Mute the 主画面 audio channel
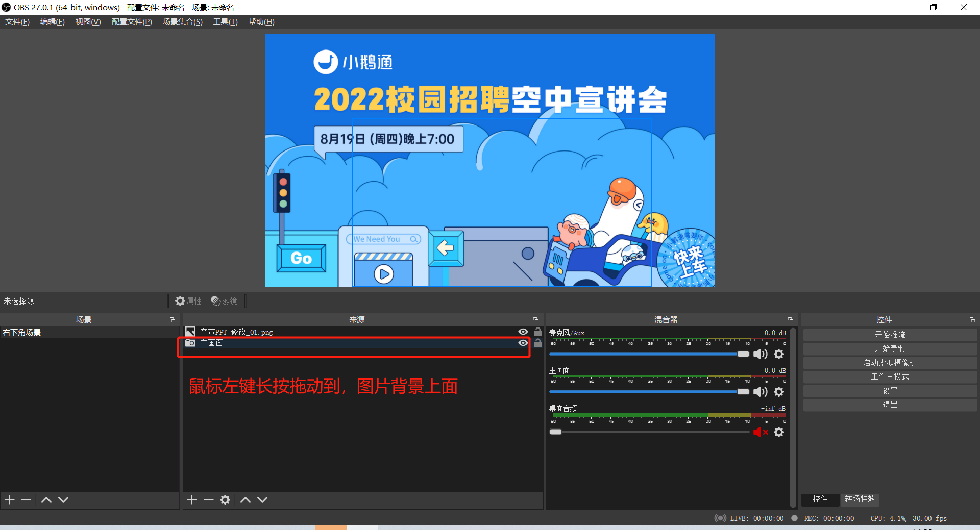 click(x=760, y=392)
